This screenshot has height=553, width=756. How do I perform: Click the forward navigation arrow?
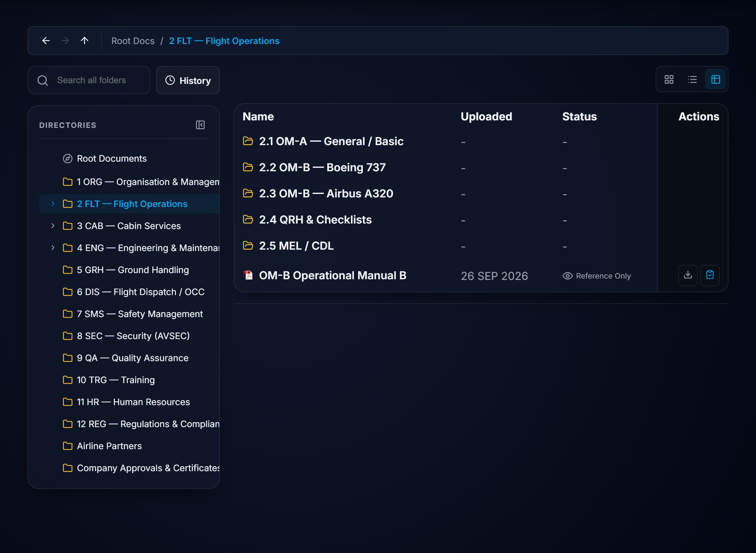65,41
